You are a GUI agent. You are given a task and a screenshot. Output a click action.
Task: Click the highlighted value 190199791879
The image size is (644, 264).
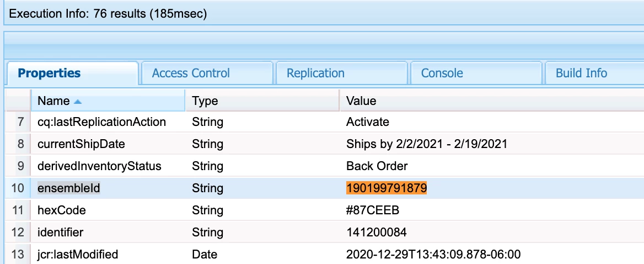pyautogui.click(x=387, y=188)
